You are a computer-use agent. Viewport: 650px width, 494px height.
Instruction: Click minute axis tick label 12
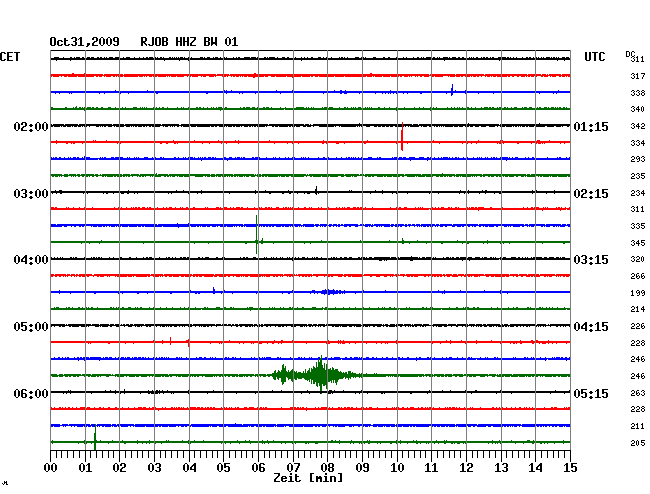[x=466, y=468]
